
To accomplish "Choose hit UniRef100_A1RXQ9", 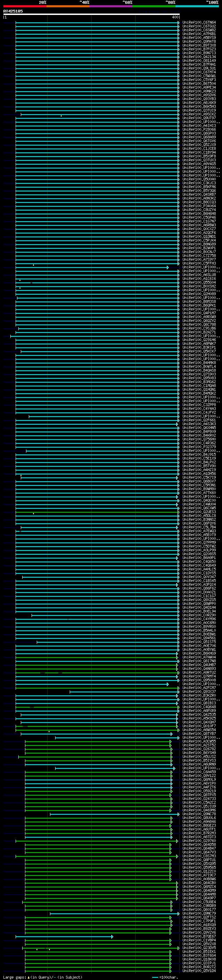I will pyautogui.click(x=199, y=924).
